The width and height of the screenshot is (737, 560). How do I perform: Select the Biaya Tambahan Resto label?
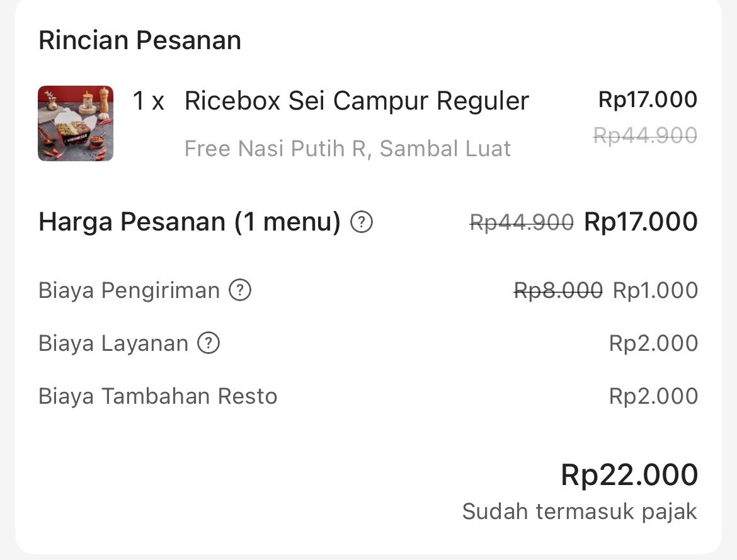(x=158, y=396)
